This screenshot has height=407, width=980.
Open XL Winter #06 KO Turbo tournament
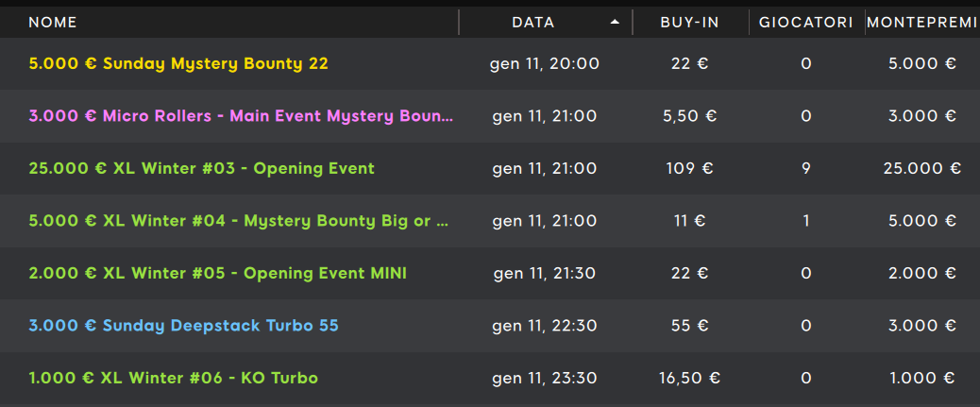[x=174, y=378]
